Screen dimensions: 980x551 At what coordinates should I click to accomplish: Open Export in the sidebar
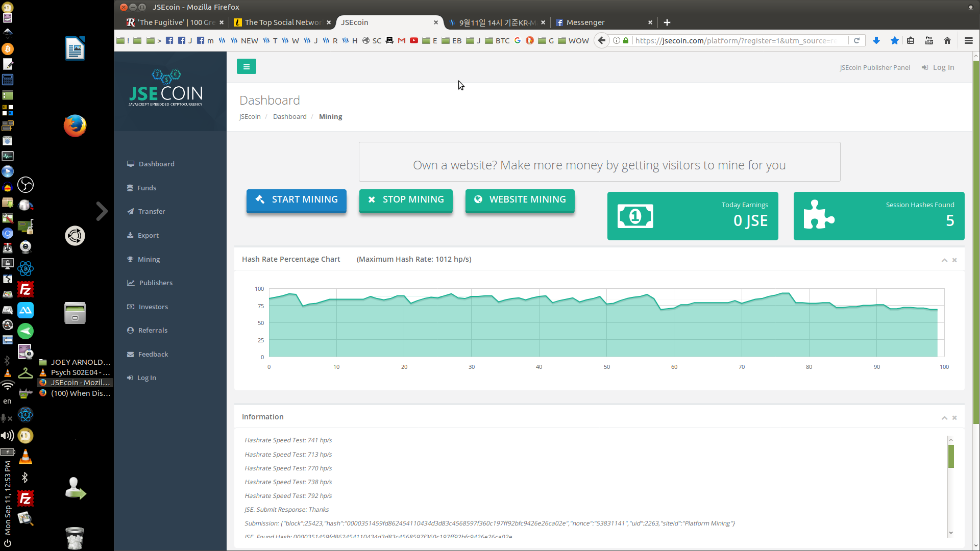[x=143, y=235]
